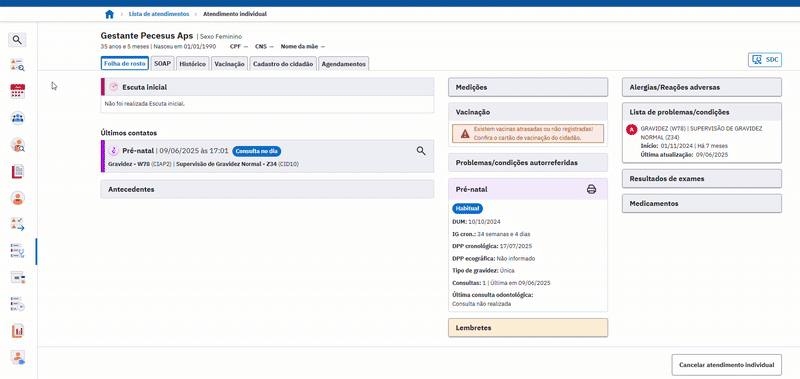Click 'Atendimento individual' breadcrumb text
Image resolution: width=800 pixels, height=379 pixels.
[x=235, y=14]
